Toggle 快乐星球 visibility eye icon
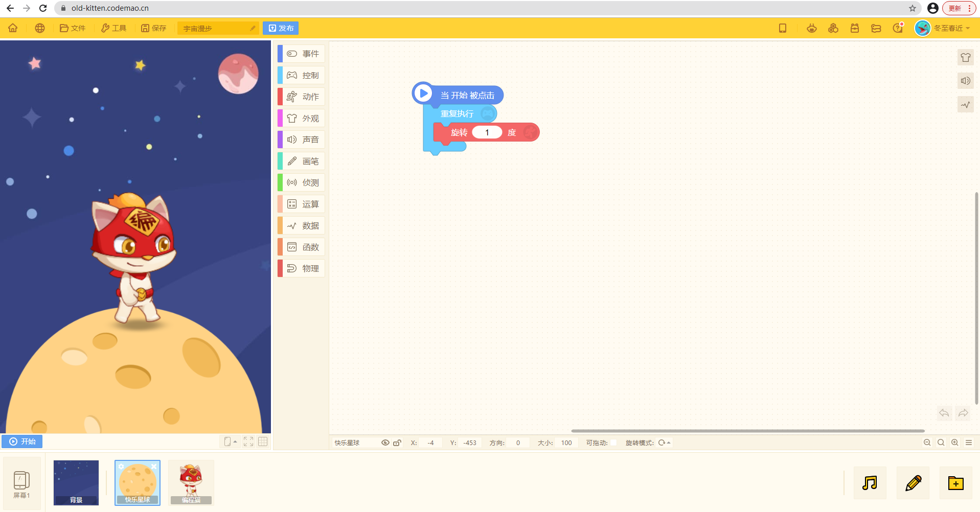The width and height of the screenshot is (980, 512). tap(385, 443)
